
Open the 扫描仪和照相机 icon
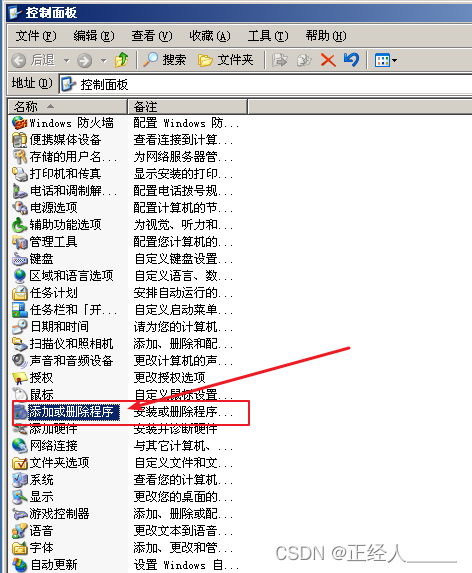point(20,344)
